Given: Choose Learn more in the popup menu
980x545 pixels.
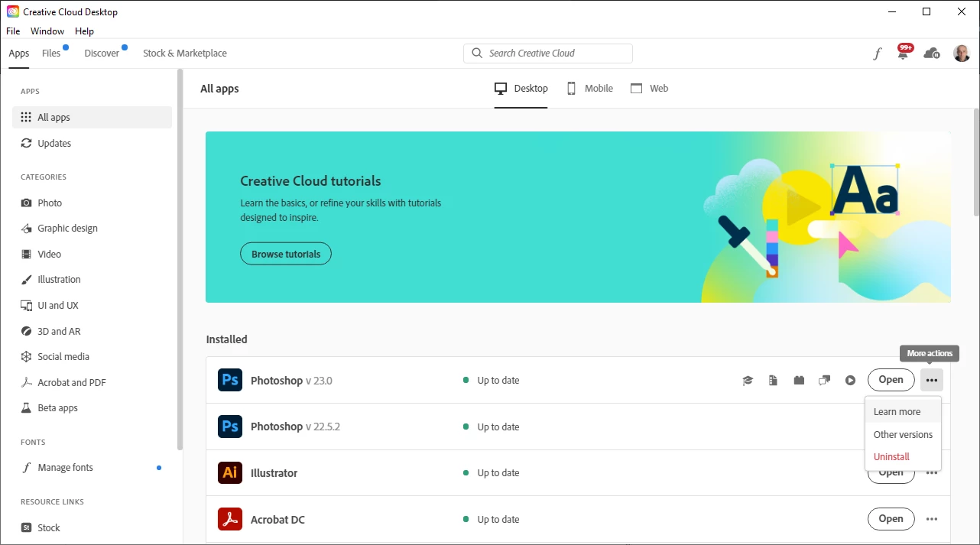Looking at the screenshot, I should [x=903, y=411].
